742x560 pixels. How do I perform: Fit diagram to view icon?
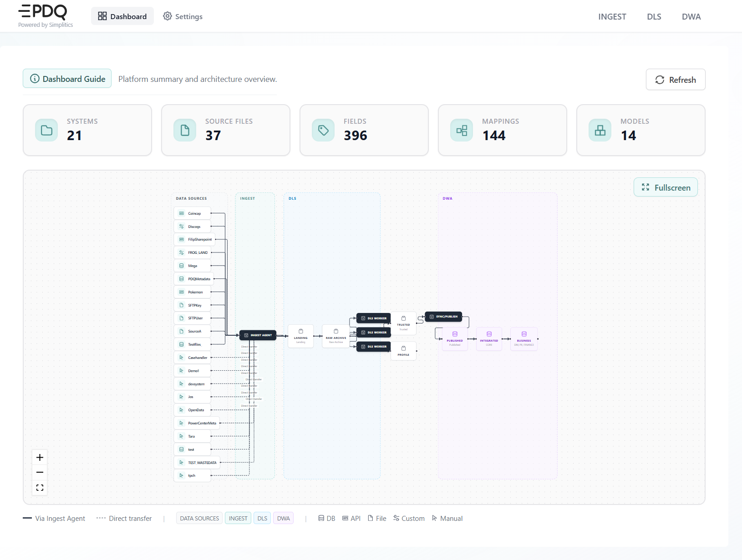[40, 488]
